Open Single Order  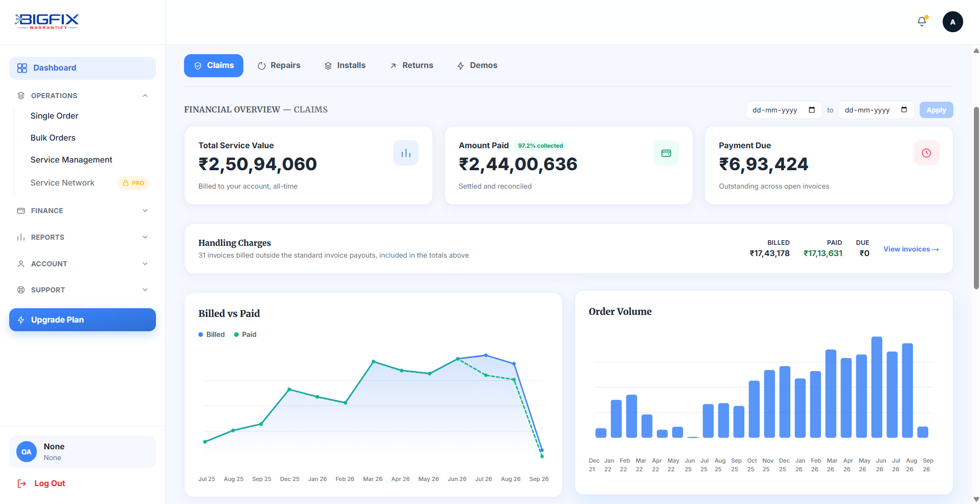pos(54,116)
